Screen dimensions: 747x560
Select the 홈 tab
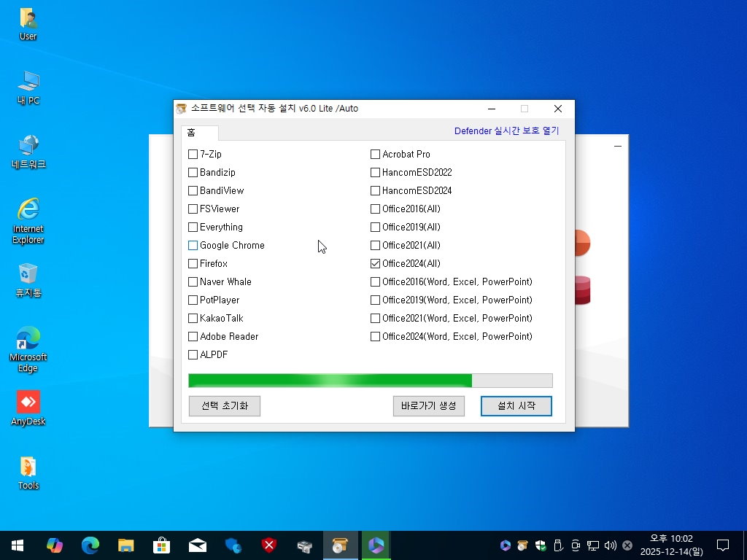click(x=200, y=133)
